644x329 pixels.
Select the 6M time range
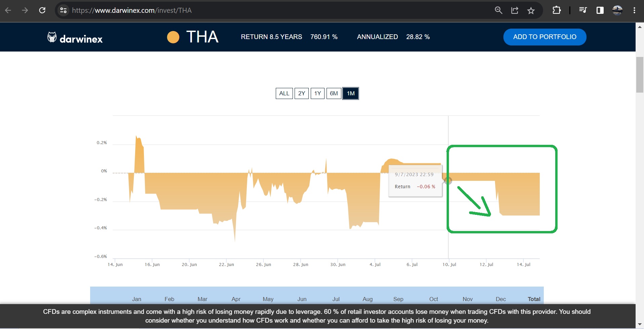pyautogui.click(x=334, y=93)
